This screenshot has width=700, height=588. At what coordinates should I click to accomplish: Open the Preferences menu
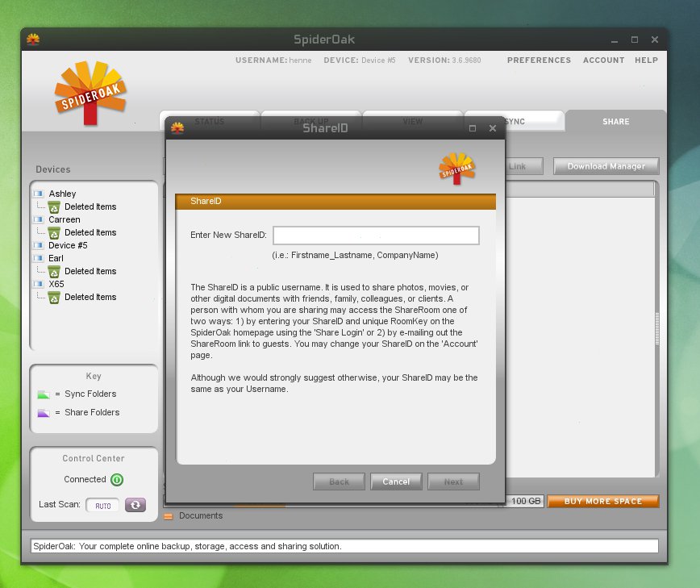coord(539,60)
